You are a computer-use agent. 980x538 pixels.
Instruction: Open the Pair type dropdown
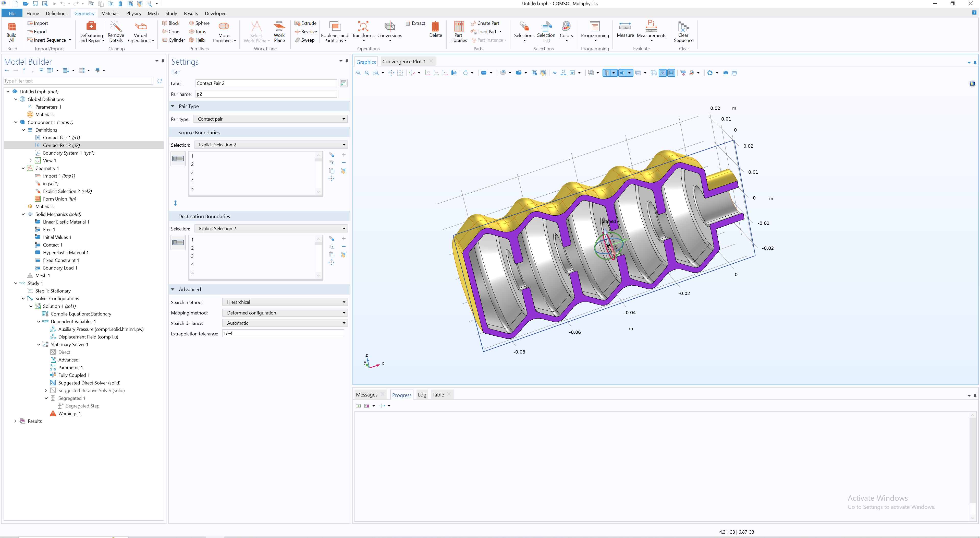coord(270,119)
